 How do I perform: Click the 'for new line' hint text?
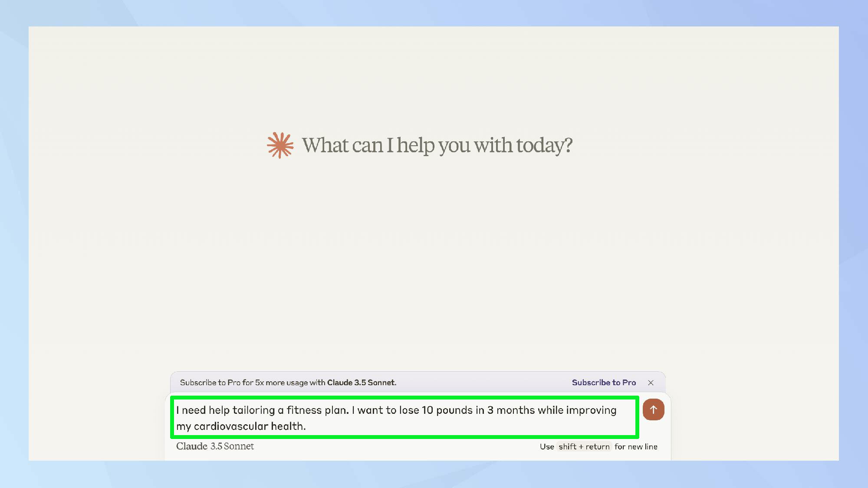pyautogui.click(x=636, y=447)
